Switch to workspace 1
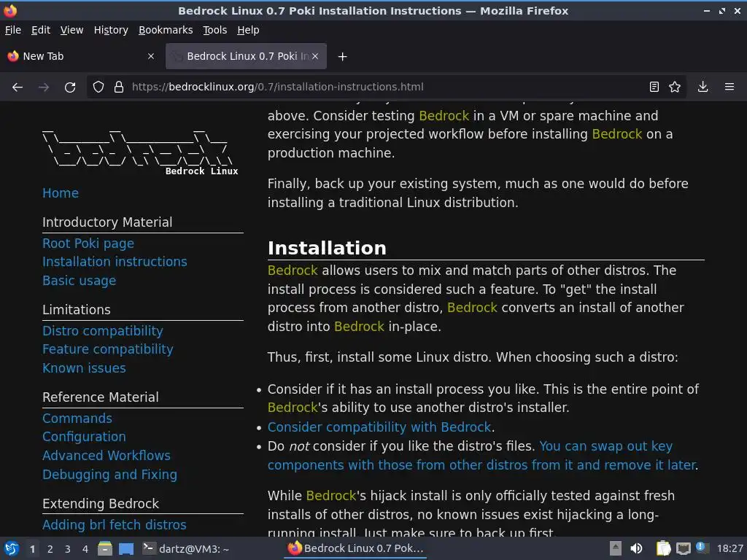747x560 pixels. click(32, 549)
